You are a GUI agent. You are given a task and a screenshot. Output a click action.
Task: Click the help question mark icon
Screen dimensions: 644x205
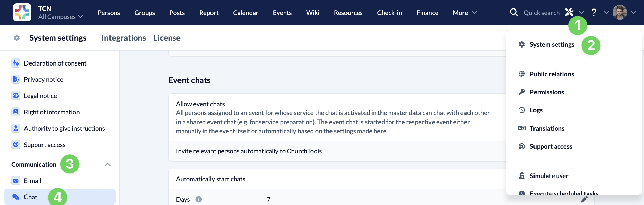coord(594,13)
